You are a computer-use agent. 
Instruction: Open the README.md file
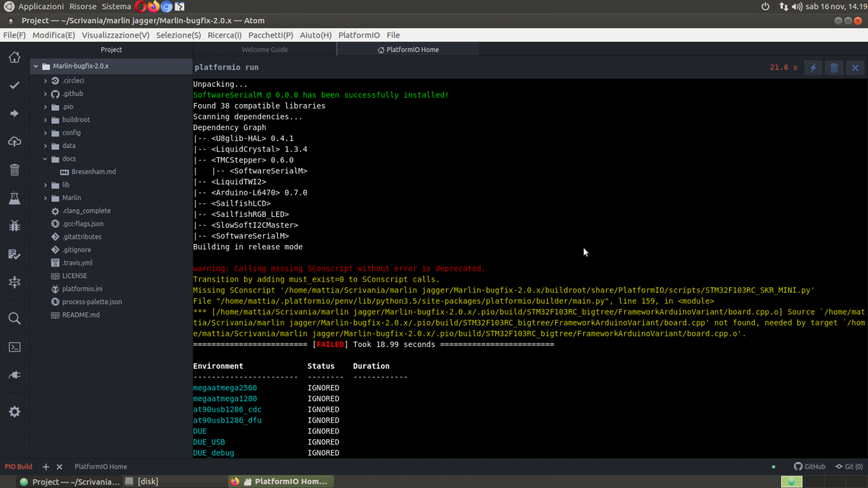(x=81, y=315)
